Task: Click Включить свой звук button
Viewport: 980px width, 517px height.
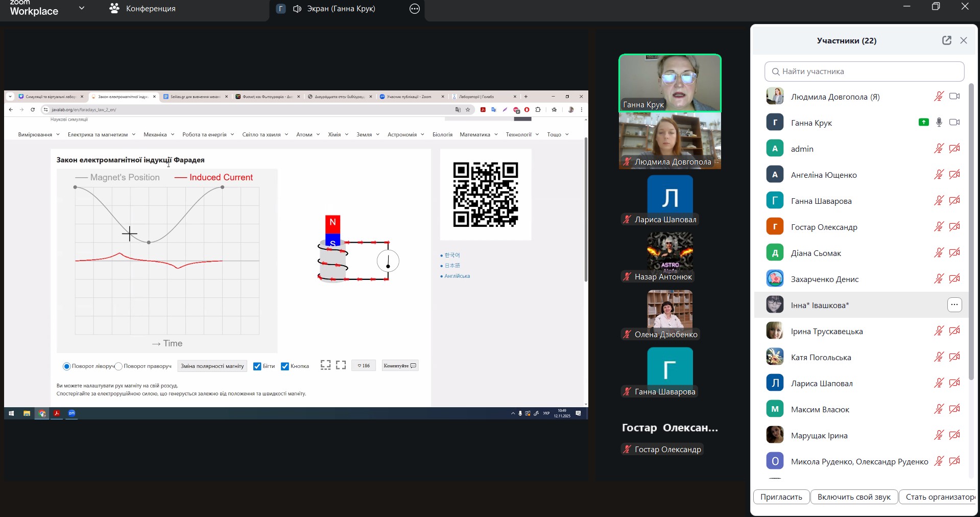Action: (x=854, y=497)
